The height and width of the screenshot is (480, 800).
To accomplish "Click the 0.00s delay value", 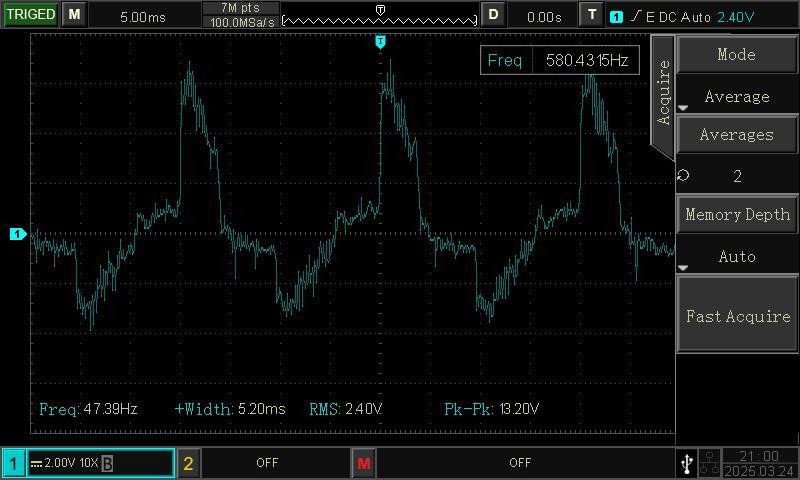I will pyautogui.click(x=544, y=17).
